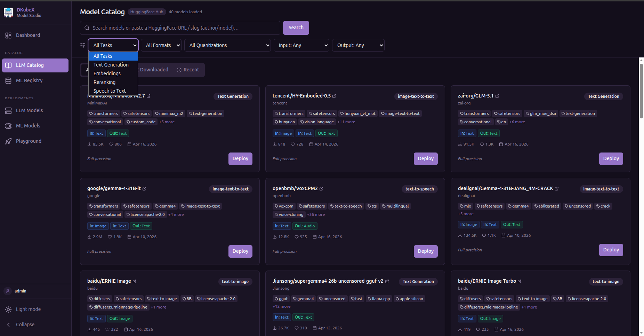Open baidu/ERNIE-Image external link icon

coord(135,281)
